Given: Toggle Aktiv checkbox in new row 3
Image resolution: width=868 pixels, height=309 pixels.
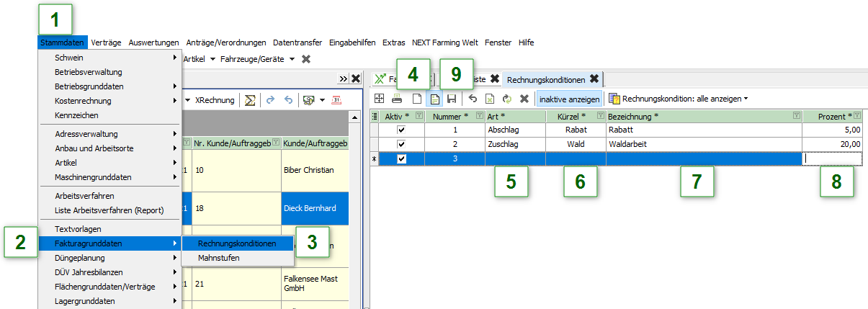Looking at the screenshot, I should click(402, 159).
